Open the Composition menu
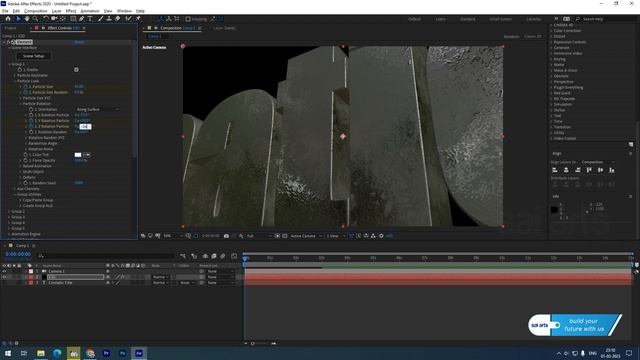Viewport: 640px width, 360px height. (36, 11)
